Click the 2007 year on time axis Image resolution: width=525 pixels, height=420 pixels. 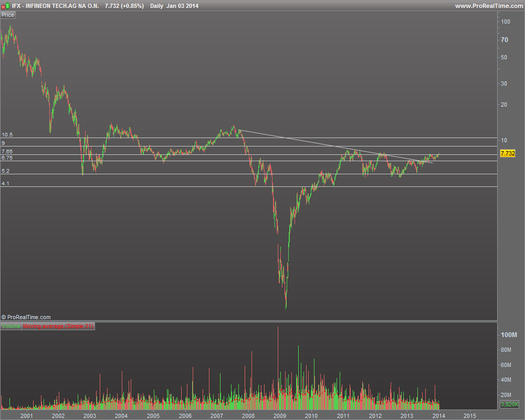(x=217, y=416)
